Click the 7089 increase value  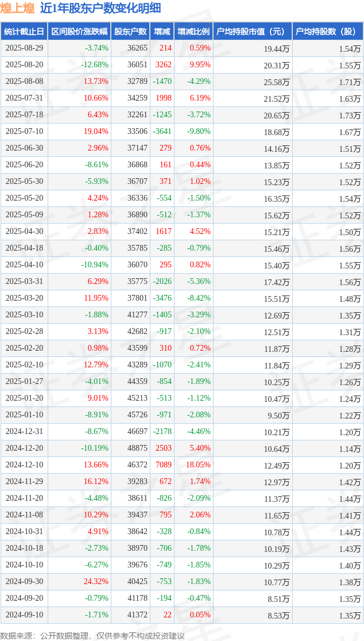point(164,465)
